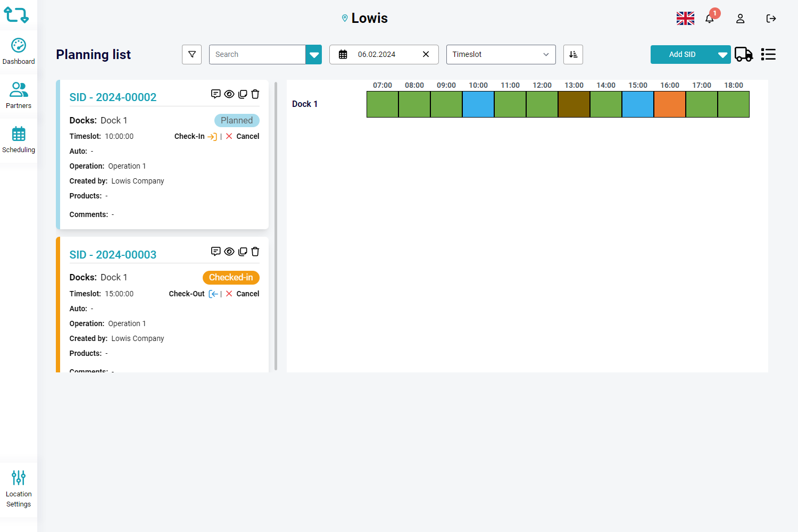Click the Add SID button
Viewport: 798px width, 532px height.
tap(683, 54)
